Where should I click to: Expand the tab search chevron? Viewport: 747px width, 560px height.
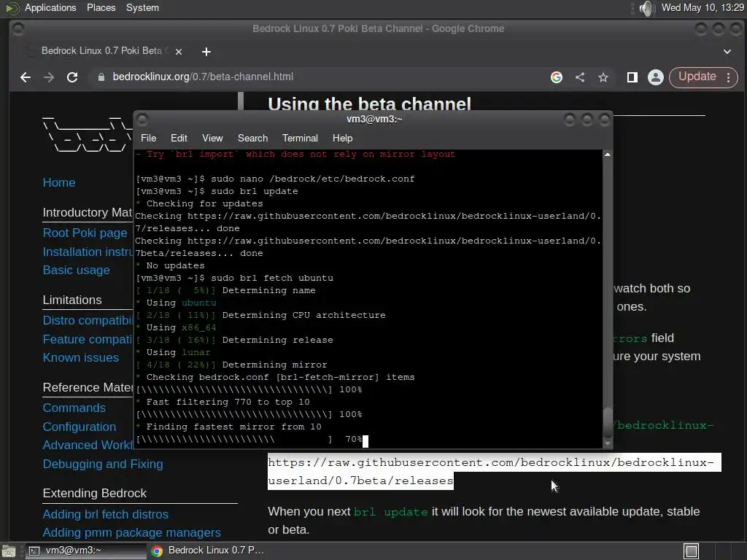[x=727, y=52]
